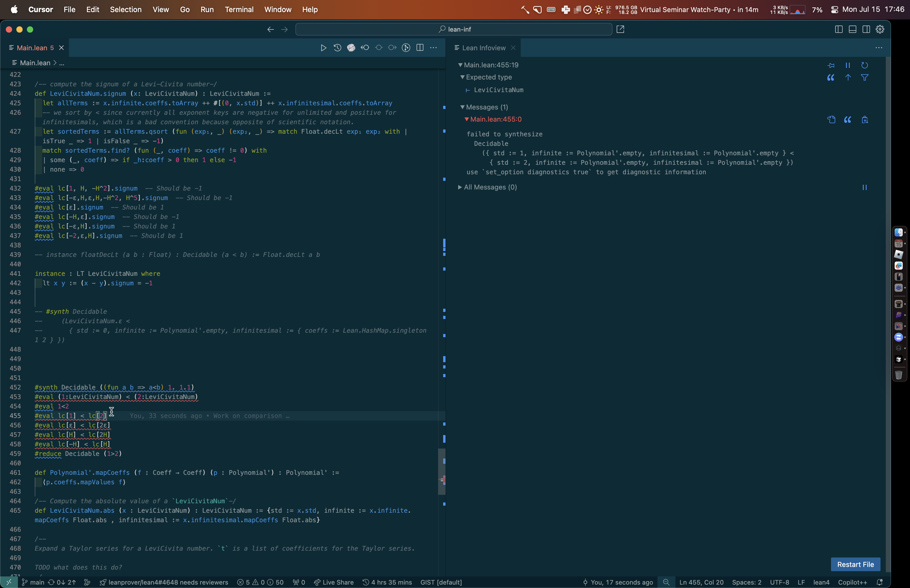Open the Copilot++ status item
Screen dimensions: 910x588
click(852, 582)
